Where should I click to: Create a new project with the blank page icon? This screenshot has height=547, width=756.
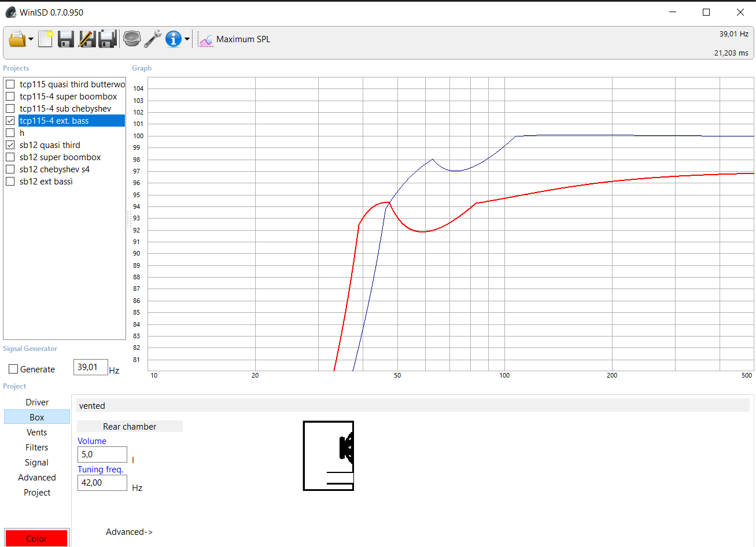point(45,39)
